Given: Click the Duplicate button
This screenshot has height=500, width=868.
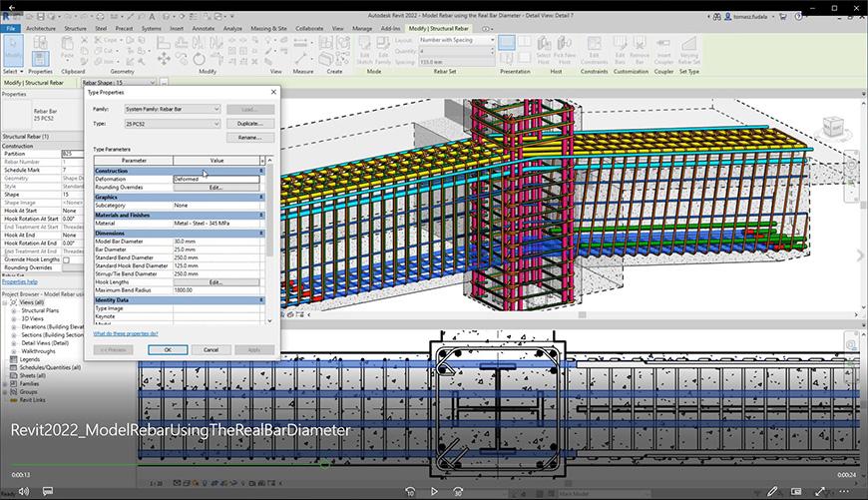Looking at the screenshot, I should (x=250, y=124).
